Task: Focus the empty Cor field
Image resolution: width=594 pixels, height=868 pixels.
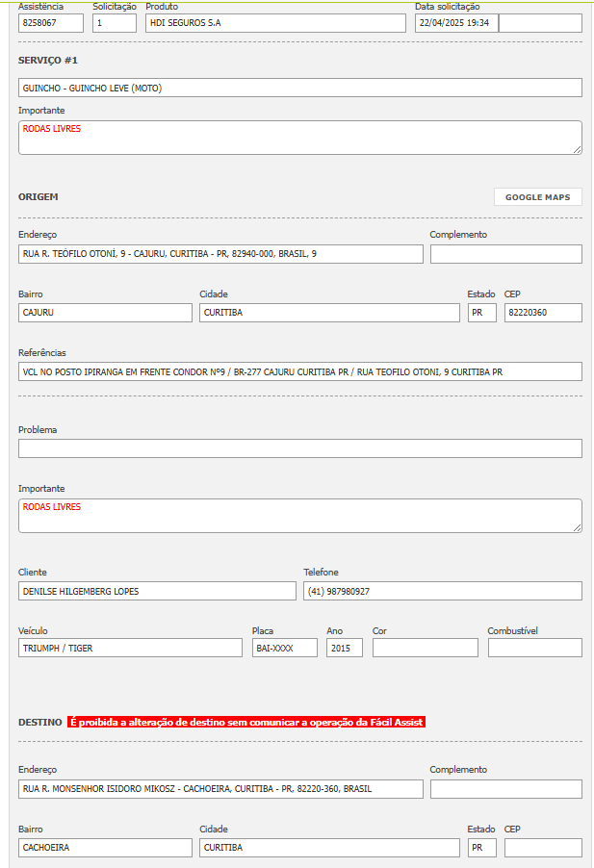Action: [425, 648]
